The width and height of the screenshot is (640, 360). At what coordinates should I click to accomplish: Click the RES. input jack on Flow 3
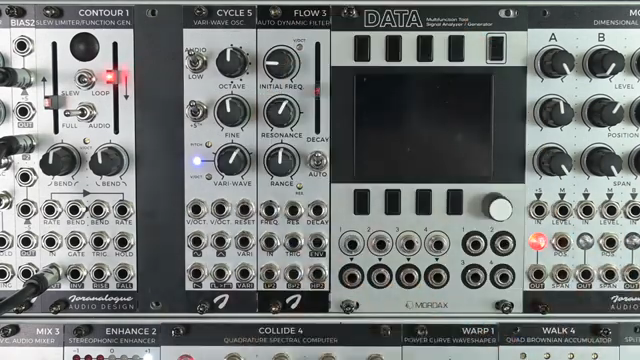pos(293,210)
